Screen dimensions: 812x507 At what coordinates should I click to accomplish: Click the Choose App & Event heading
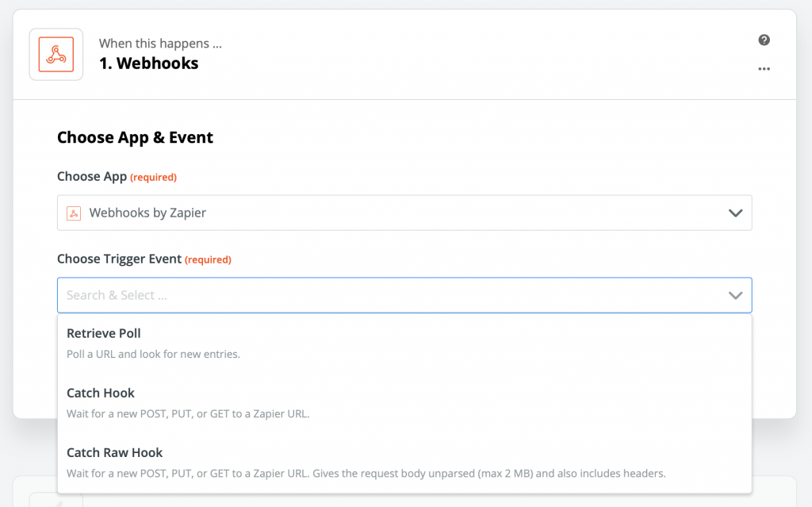point(135,137)
